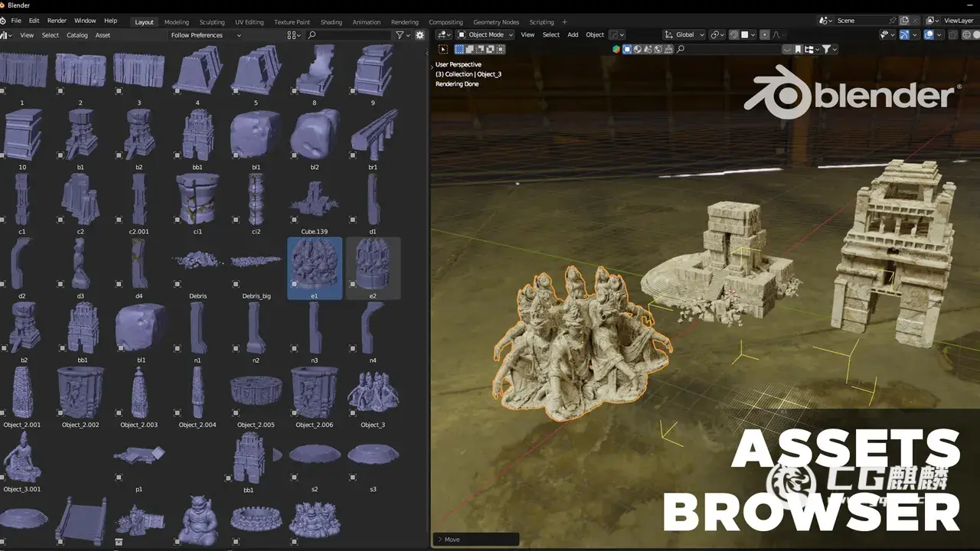Open the Follow Preferences import dropdown

(x=205, y=35)
